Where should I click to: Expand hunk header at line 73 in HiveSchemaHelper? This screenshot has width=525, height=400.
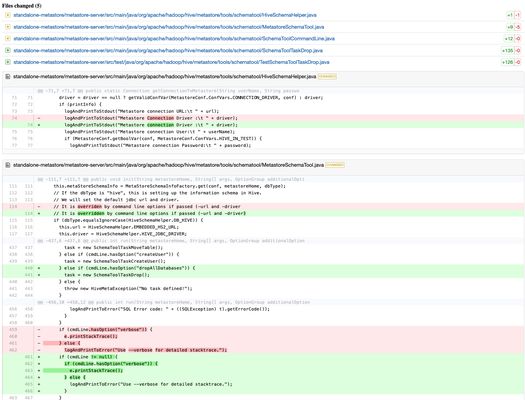(168, 91)
